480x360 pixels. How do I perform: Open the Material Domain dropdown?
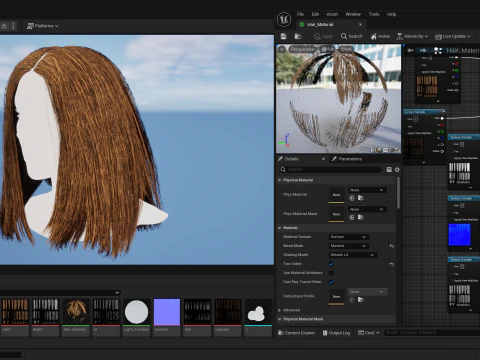click(348, 237)
